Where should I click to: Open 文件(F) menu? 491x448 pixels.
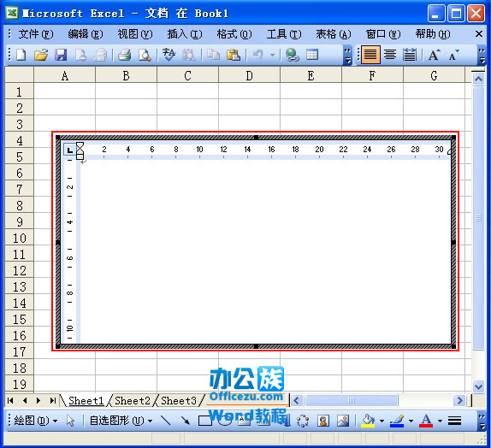[36, 34]
